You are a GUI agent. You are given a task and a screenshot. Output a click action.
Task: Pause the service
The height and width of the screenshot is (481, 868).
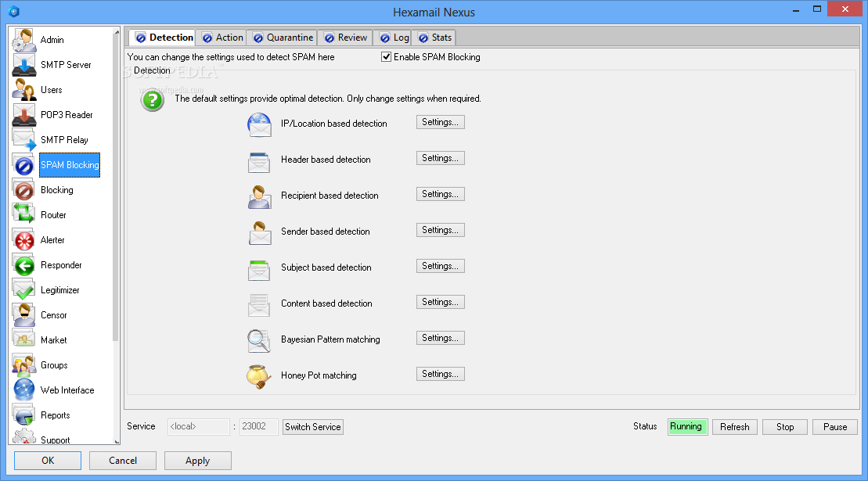coord(835,427)
